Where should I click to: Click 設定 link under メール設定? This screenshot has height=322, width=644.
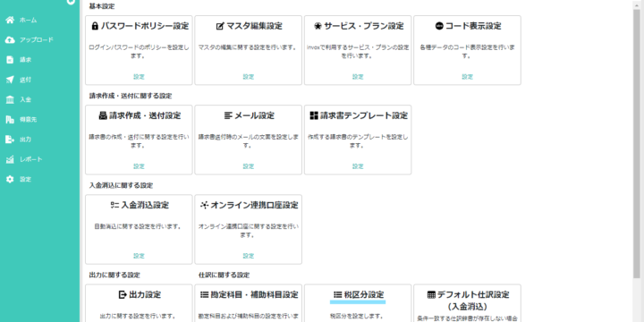(249, 166)
